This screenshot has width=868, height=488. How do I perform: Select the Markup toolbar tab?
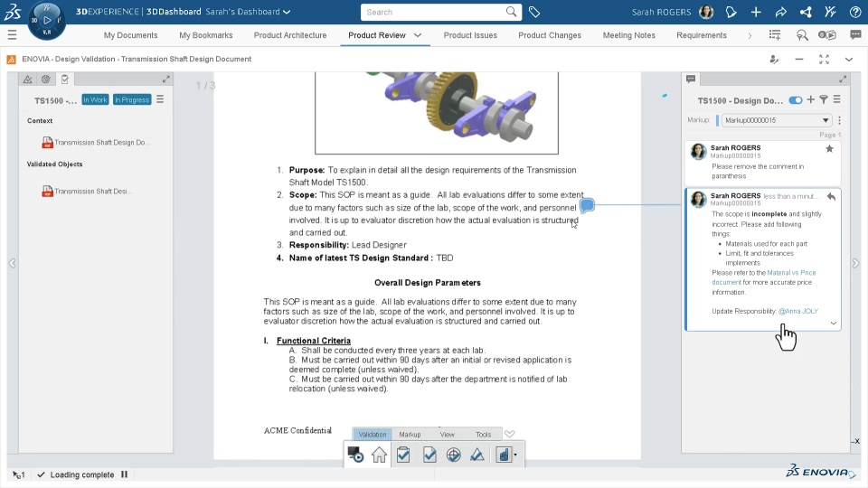410,435
